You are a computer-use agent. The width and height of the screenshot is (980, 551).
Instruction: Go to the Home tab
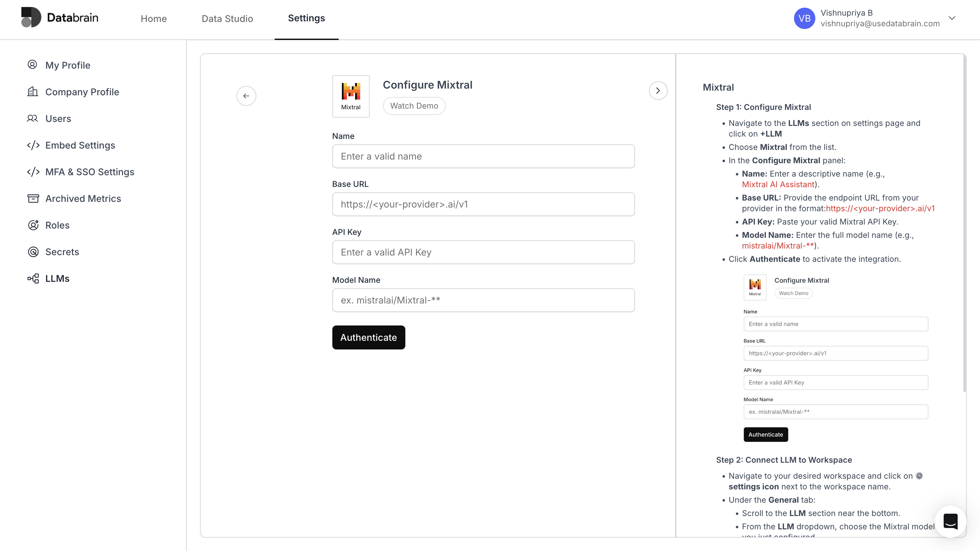coord(153,19)
